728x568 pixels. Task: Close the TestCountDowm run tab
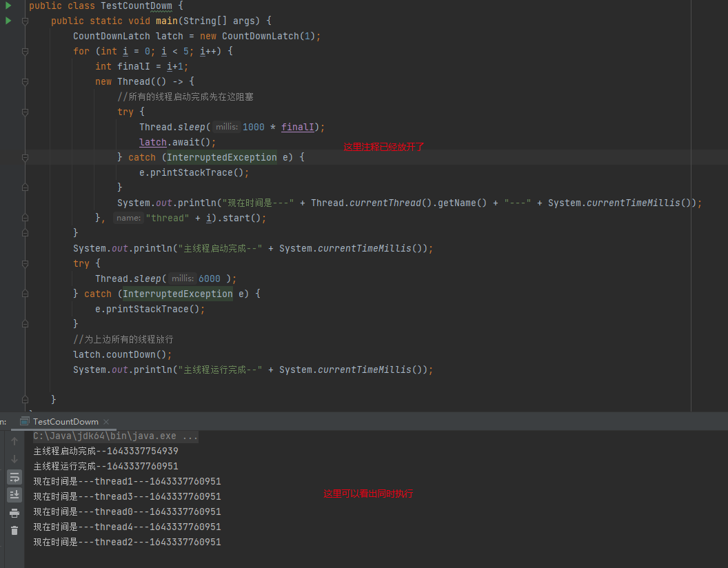pyautogui.click(x=106, y=422)
